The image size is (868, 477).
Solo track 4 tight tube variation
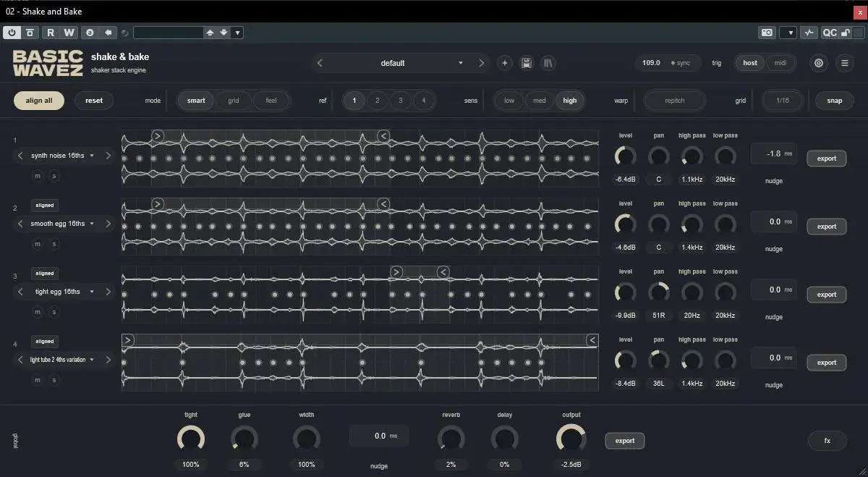[x=54, y=380]
